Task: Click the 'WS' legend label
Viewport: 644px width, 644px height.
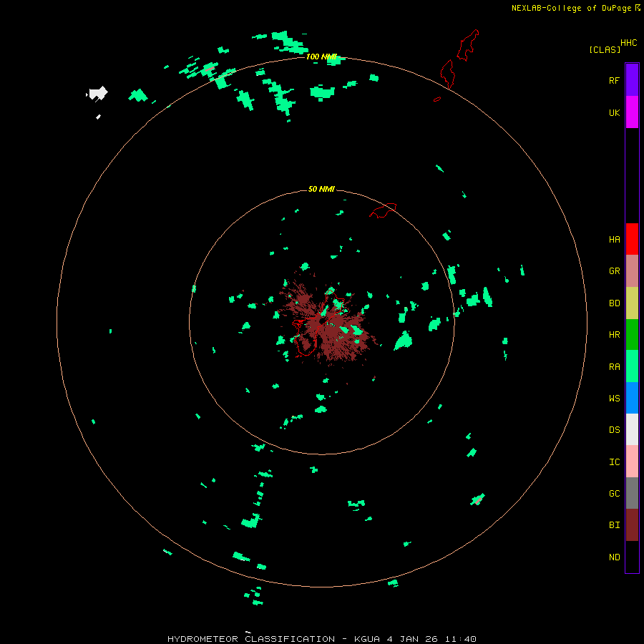Action: pyautogui.click(x=614, y=399)
